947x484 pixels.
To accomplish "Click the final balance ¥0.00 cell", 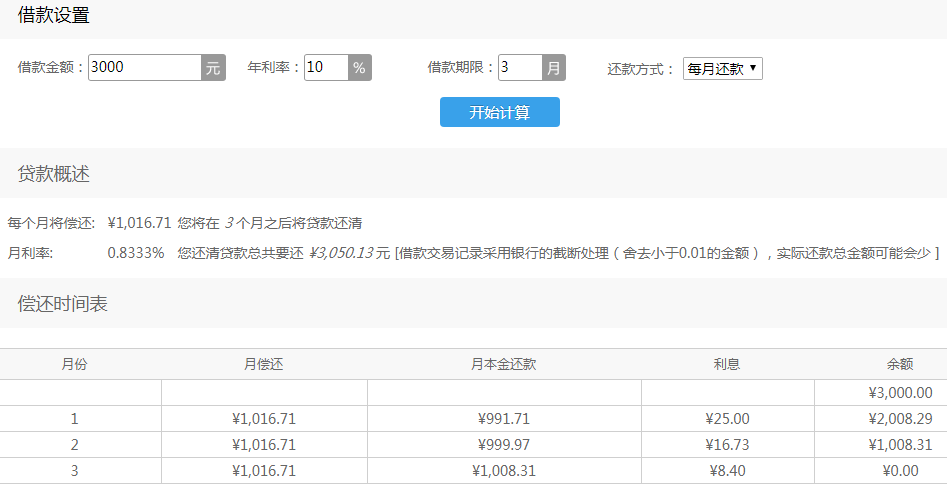I will pyautogui.click(x=900, y=471).
